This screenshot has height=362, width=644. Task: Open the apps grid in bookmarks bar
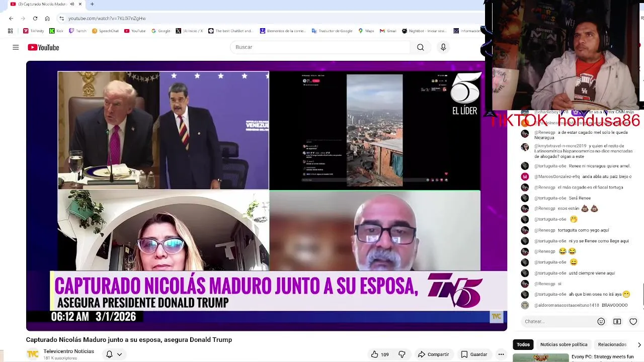pyautogui.click(x=10, y=31)
